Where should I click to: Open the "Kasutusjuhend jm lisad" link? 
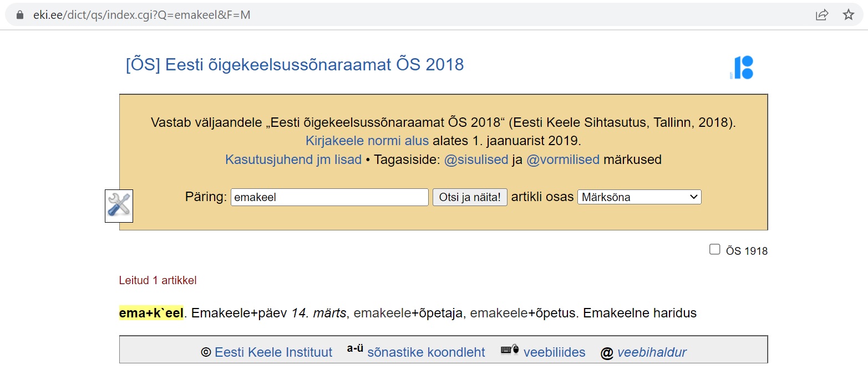[x=293, y=160]
